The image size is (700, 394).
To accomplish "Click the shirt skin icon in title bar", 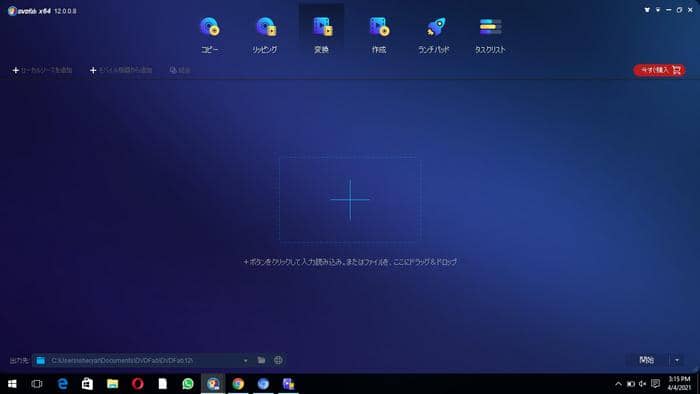I will [647, 10].
